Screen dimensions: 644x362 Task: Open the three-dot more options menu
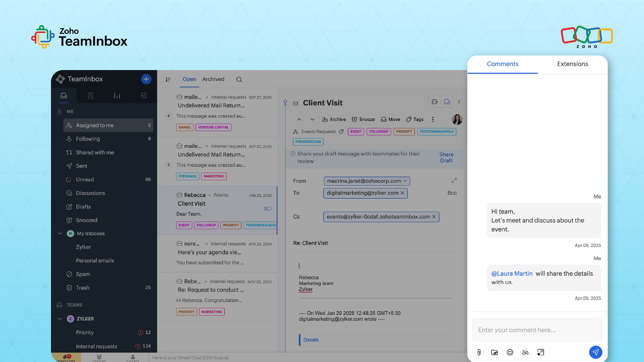point(433,119)
